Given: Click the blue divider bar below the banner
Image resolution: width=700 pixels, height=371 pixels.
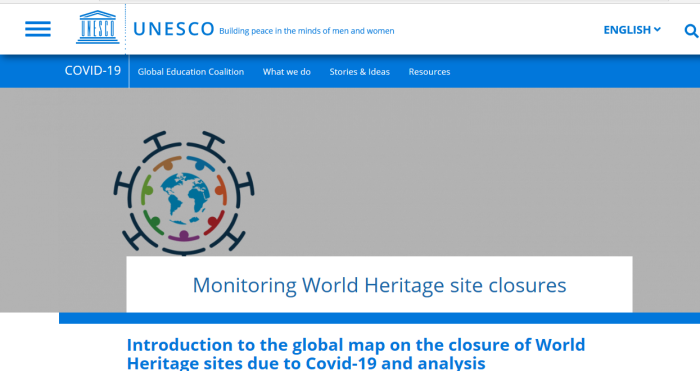Looking at the screenshot, I should (x=379, y=318).
